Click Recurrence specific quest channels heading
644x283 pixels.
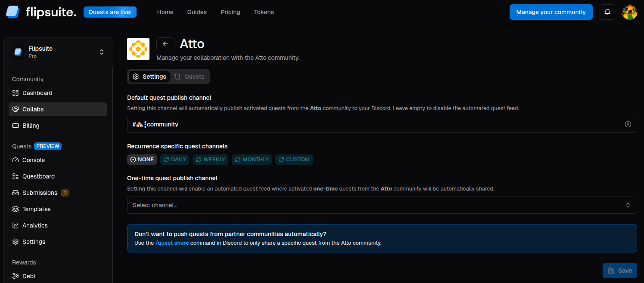click(x=177, y=146)
